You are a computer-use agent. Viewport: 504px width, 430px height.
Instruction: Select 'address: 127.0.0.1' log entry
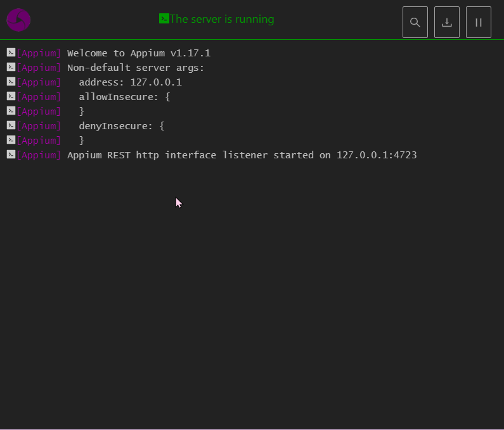130,82
